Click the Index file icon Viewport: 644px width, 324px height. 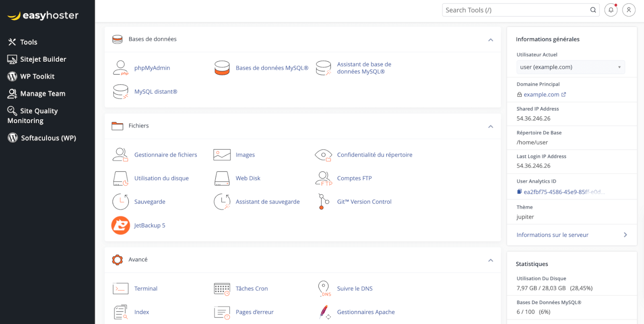click(120, 312)
